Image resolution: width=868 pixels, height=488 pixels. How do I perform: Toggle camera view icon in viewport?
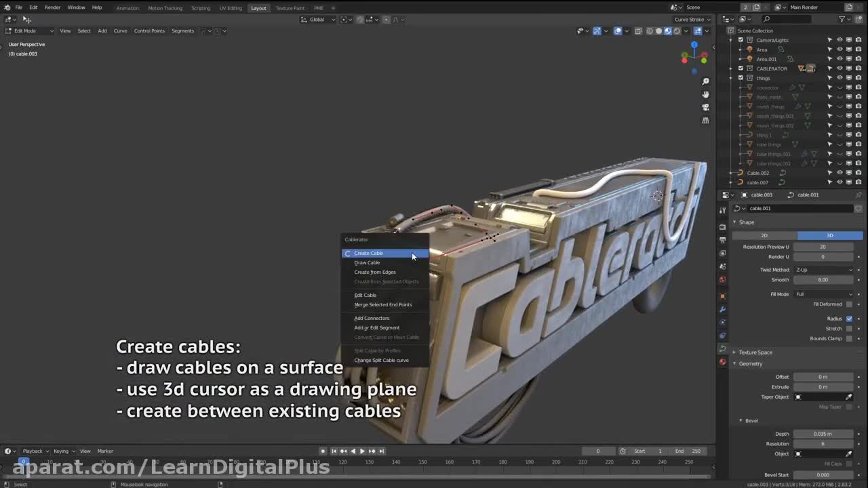tap(705, 107)
